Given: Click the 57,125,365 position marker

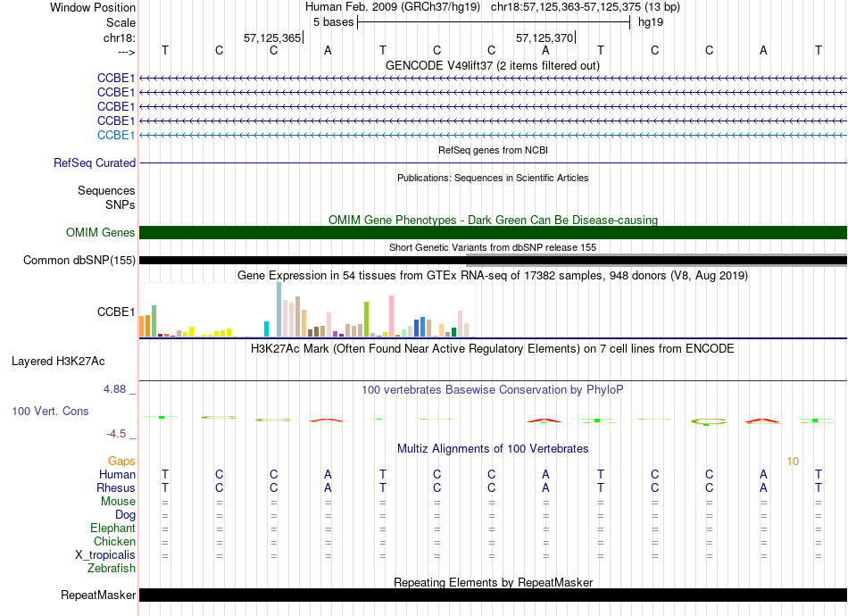Looking at the screenshot, I should [273, 37].
